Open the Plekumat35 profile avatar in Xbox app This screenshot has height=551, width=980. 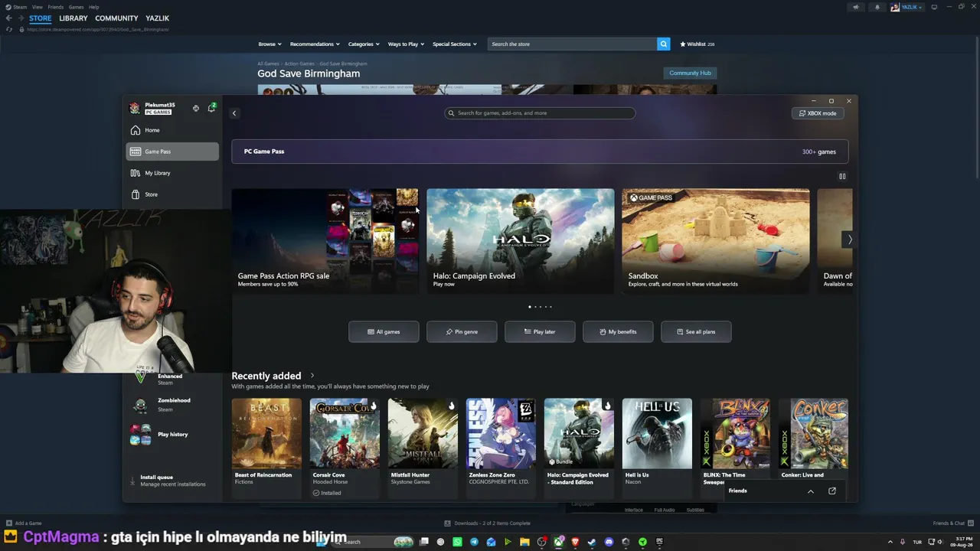135,108
